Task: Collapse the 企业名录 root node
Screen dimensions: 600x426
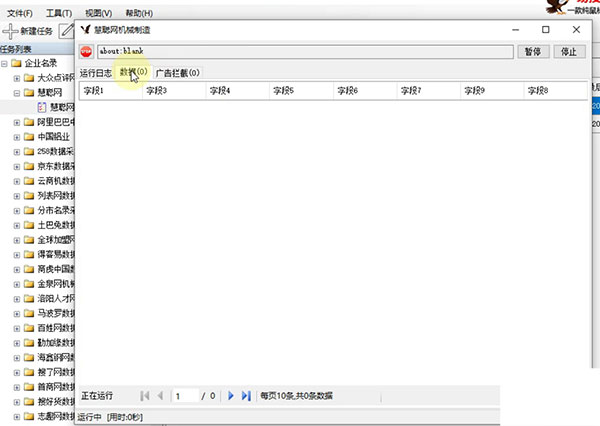Action: [x=4, y=64]
